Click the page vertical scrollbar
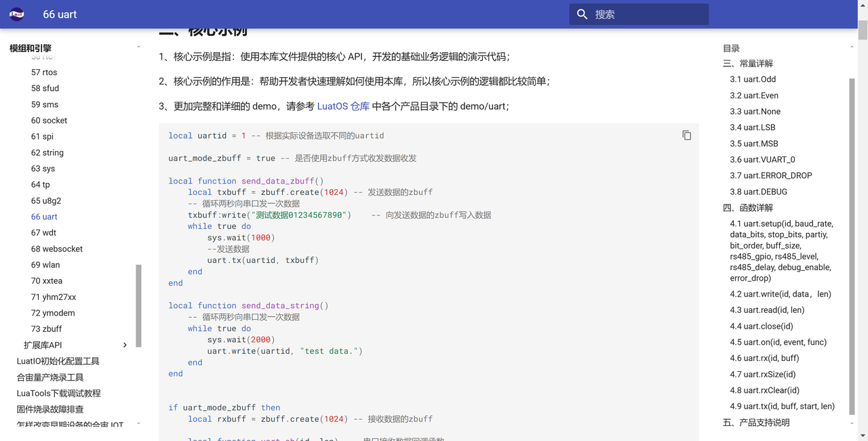Image resolution: width=868 pixels, height=441 pixels. [863, 203]
